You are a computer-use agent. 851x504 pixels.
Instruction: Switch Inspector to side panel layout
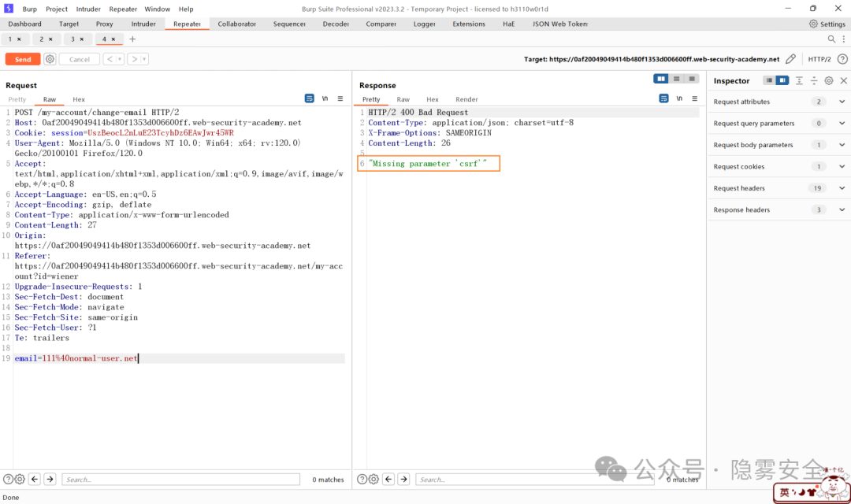(x=782, y=80)
